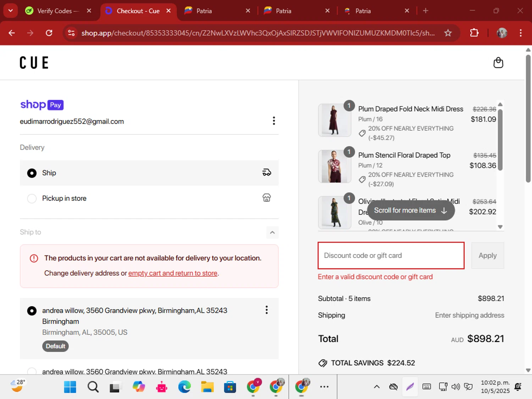Viewport: 532px width, 399px height.
Task: Click discount tag icon under Plum Draped dress
Action: (362, 133)
